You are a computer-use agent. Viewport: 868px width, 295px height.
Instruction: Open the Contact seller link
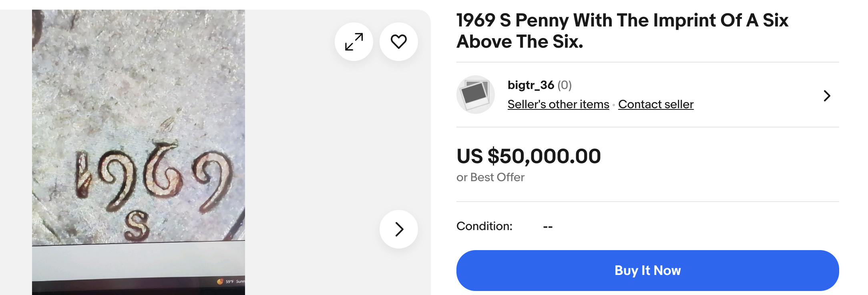click(656, 104)
